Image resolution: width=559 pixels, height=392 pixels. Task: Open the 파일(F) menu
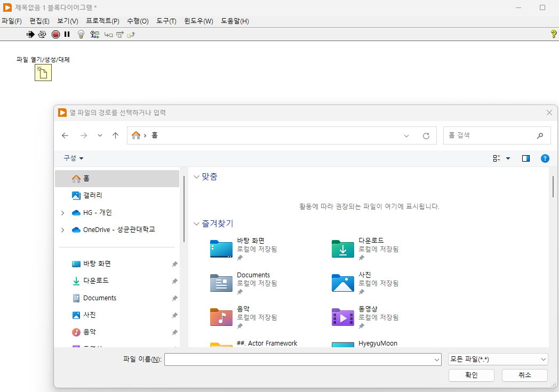pos(12,21)
